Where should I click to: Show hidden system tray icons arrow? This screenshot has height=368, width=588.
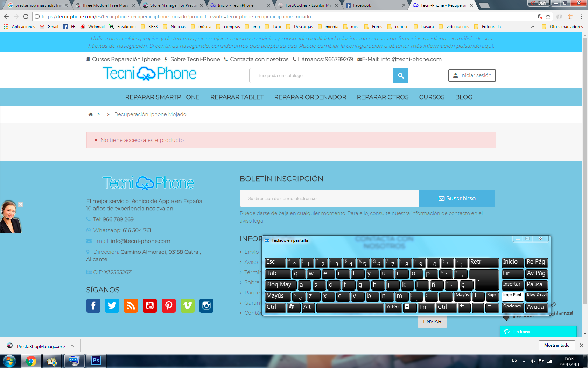(x=524, y=361)
